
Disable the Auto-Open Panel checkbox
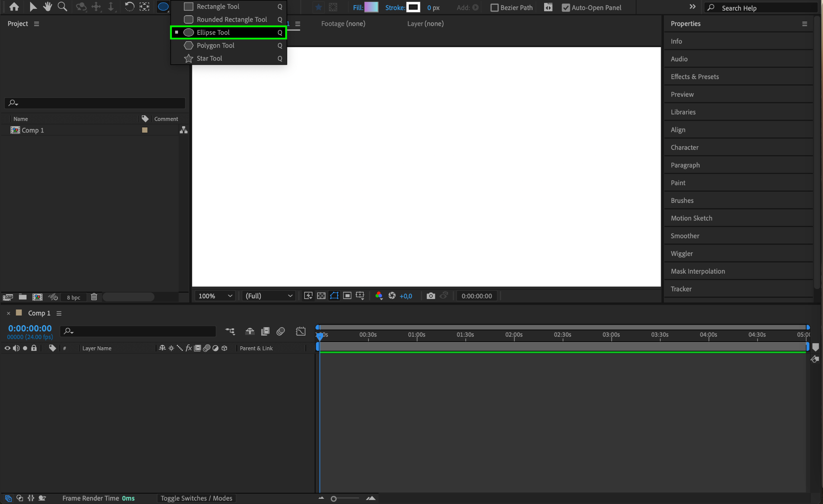[566, 8]
